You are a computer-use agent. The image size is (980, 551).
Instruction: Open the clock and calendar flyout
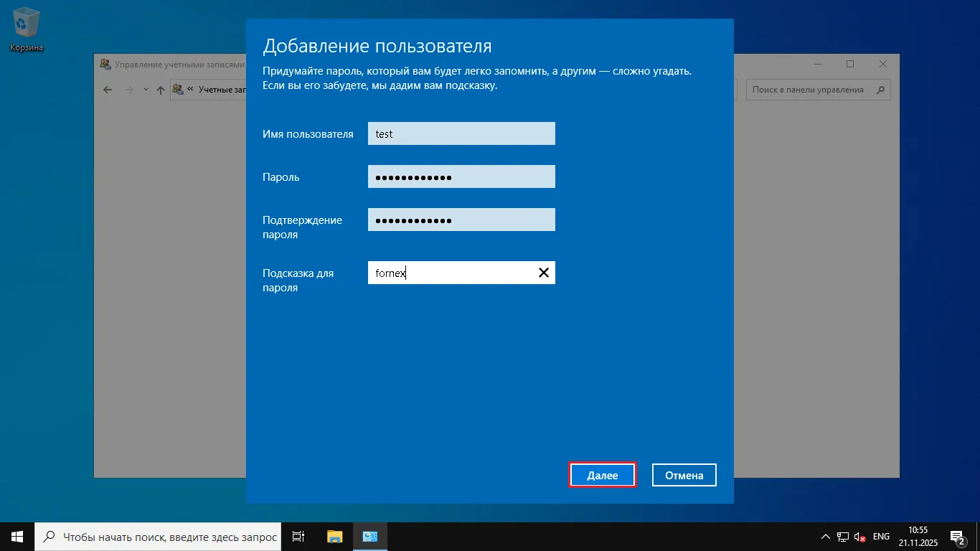pyautogui.click(x=918, y=536)
